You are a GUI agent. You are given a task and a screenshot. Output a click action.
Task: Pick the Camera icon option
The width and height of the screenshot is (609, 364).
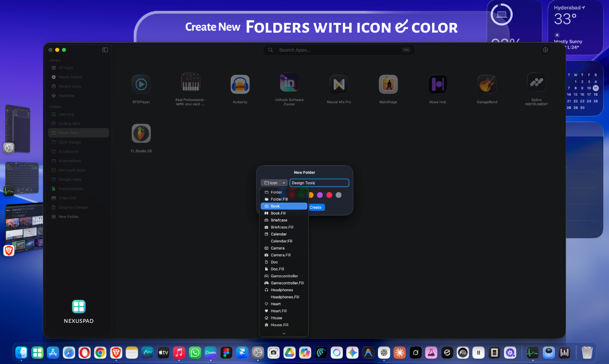(x=284, y=248)
